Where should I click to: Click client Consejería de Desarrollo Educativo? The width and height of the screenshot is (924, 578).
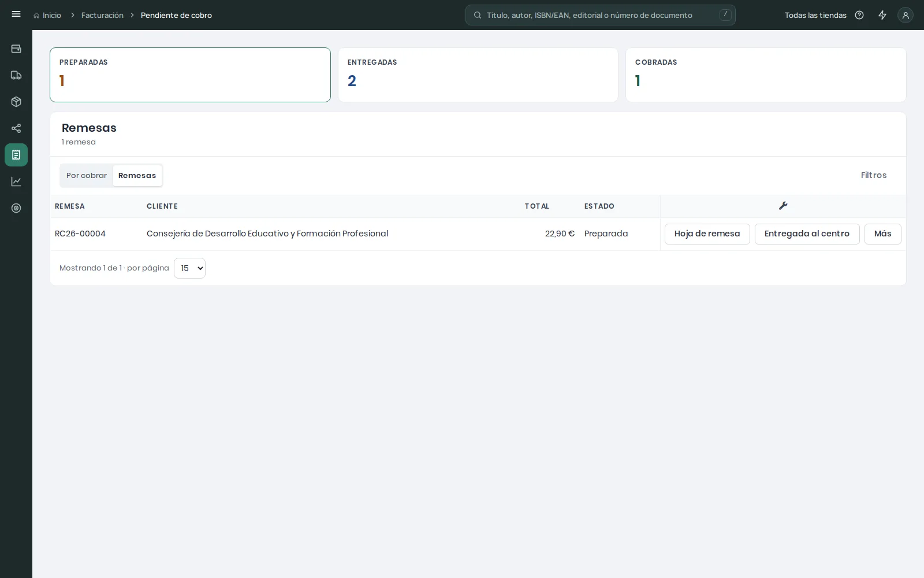(x=267, y=234)
